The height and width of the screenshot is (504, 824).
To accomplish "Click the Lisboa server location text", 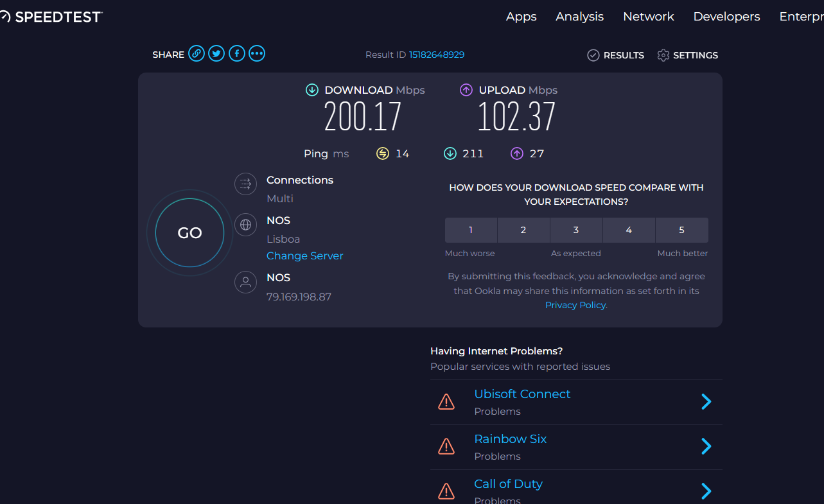I will click(x=283, y=239).
